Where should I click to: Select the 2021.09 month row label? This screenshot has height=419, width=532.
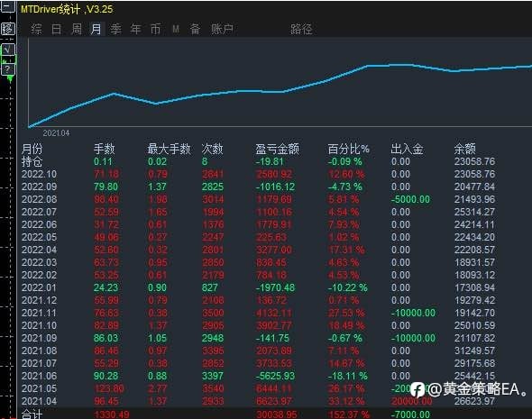coord(39,338)
